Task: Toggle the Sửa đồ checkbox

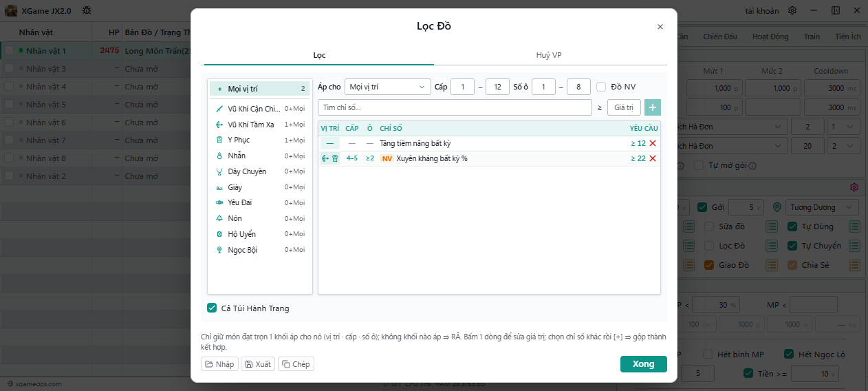Action: tap(710, 226)
